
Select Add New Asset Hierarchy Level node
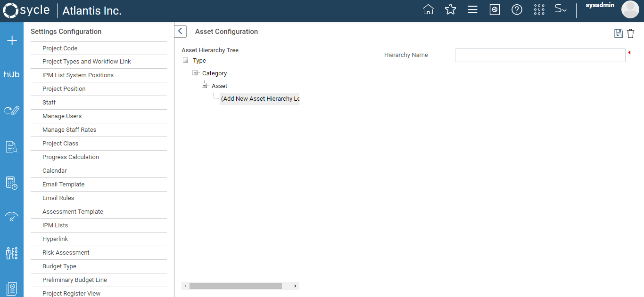click(260, 99)
